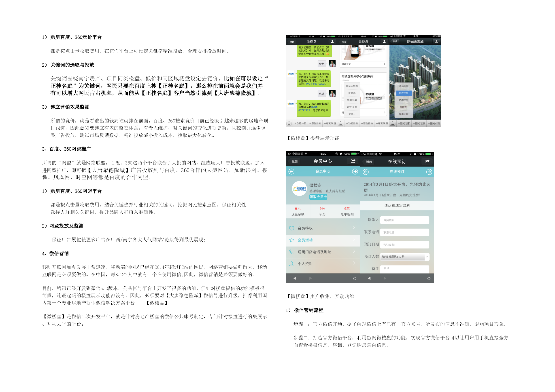Image resolution: width=555 pixels, height=392 pixels.
Task: Click the forward triangle under 在线预订 screen
Action: coord(385,278)
